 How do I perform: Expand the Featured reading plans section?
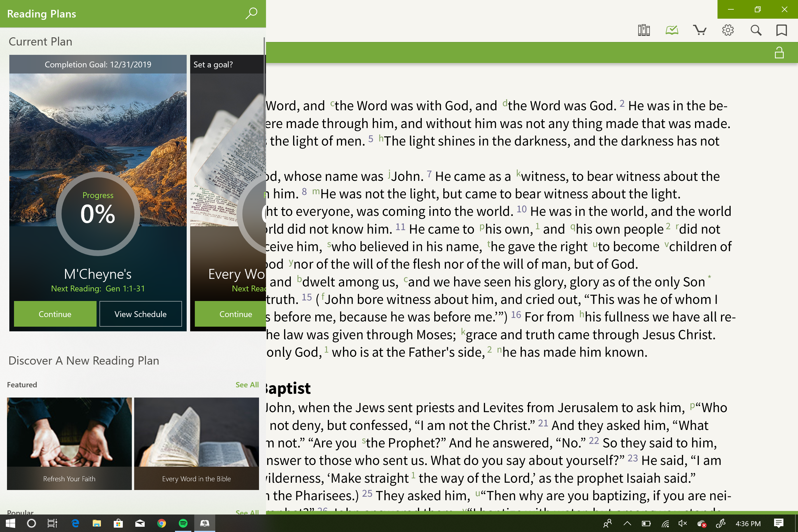click(x=246, y=385)
